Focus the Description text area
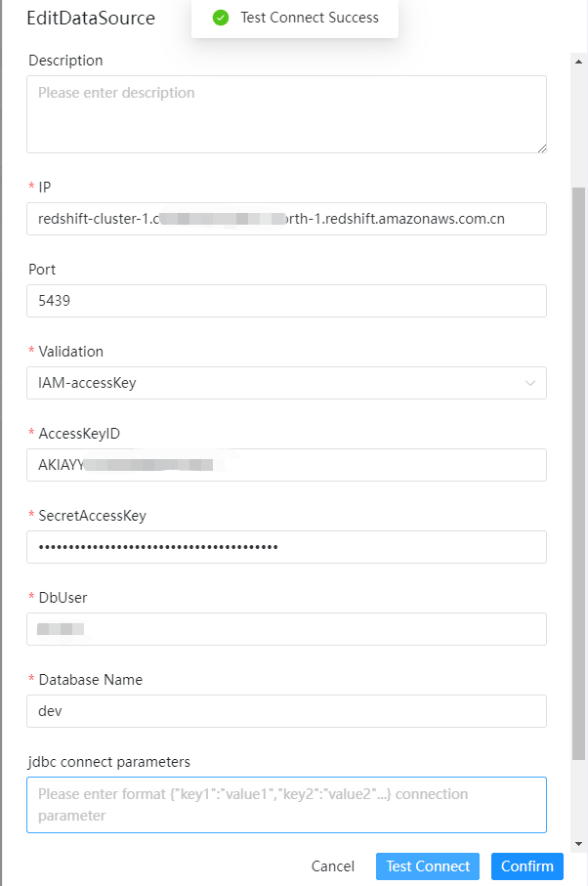The width and height of the screenshot is (588, 886). pyautogui.click(x=286, y=113)
